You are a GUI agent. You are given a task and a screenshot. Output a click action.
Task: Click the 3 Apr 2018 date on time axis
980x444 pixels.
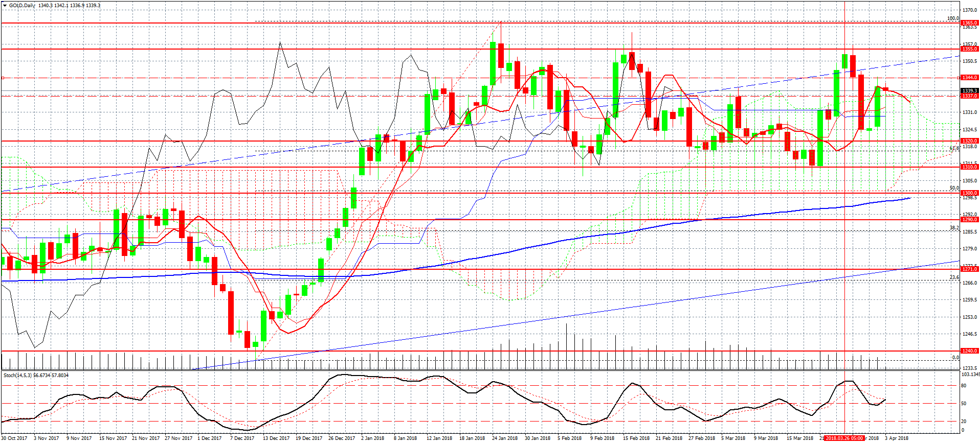click(x=897, y=438)
